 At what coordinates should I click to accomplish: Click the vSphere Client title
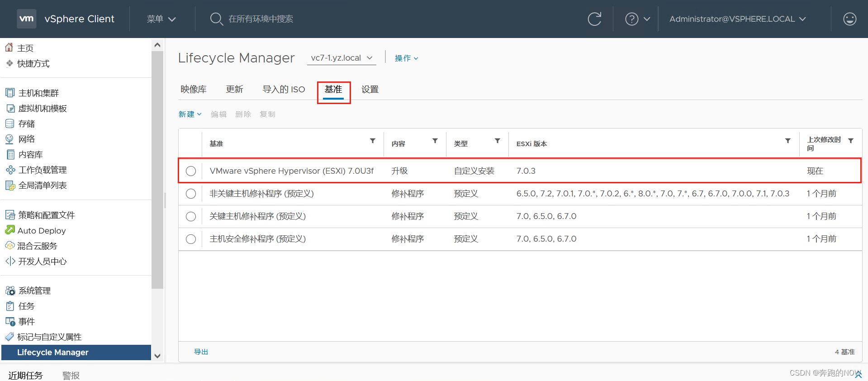point(80,19)
